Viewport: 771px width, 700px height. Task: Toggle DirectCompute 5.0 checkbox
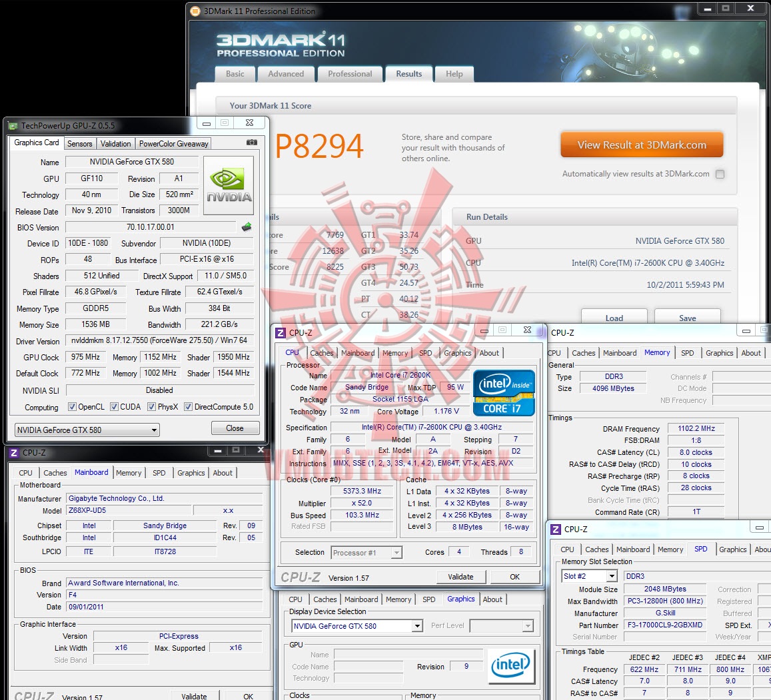tap(188, 406)
